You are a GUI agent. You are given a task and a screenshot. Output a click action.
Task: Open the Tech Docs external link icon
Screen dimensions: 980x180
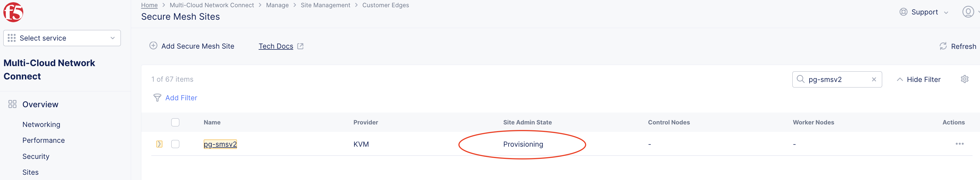coord(300,46)
